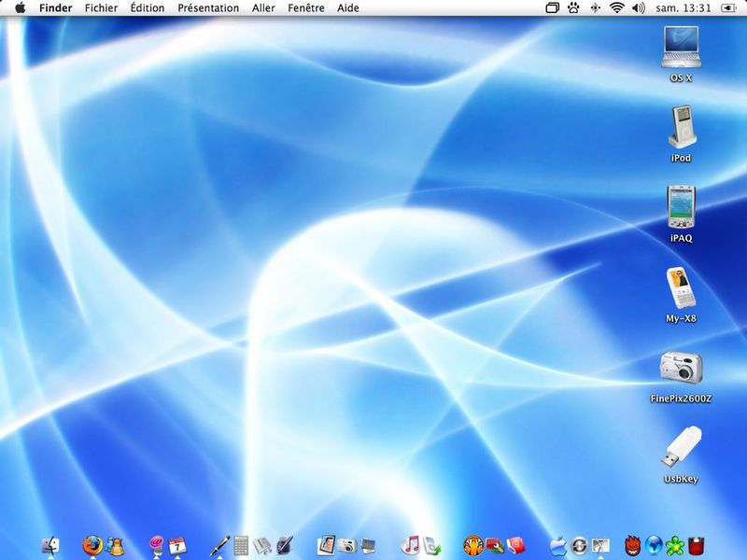Screen dimensions: 747x560
Task: Open the Apple menu
Action: click(21, 8)
